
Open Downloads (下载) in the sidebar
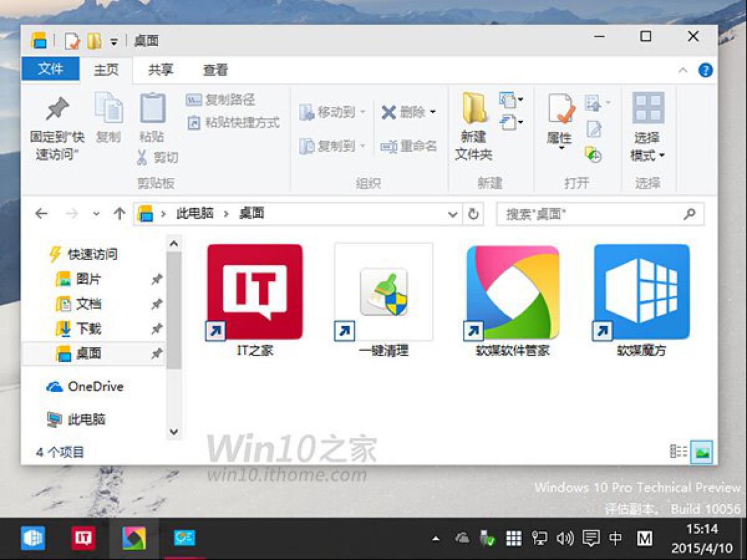tap(78, 328)
